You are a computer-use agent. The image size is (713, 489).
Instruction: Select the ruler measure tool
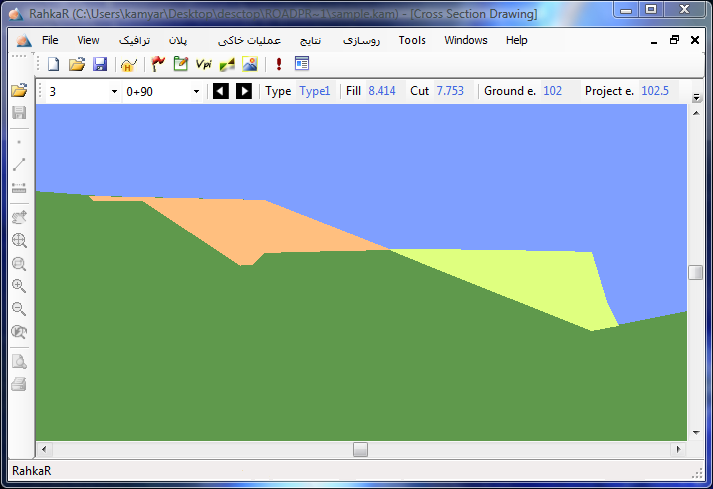(x=19, y=187)
